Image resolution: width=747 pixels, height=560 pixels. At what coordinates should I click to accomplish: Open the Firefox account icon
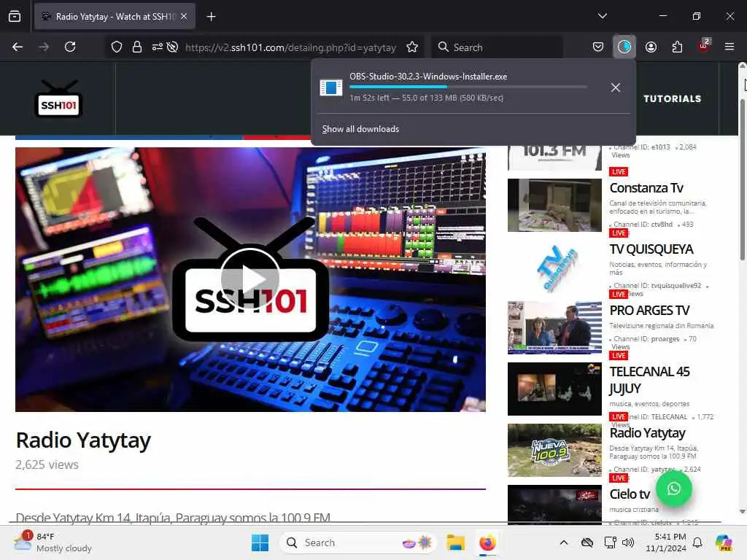point(651,47)
